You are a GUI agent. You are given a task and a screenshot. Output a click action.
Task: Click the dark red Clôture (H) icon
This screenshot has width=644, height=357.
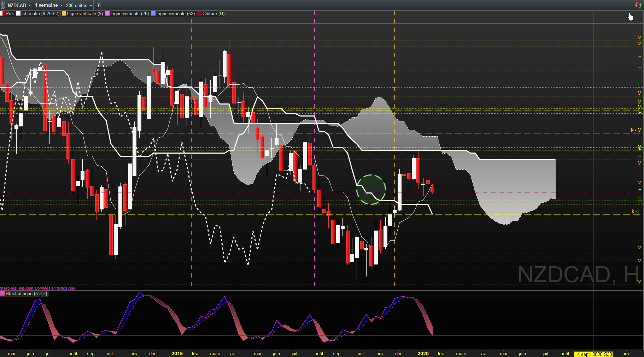[199, 14]
